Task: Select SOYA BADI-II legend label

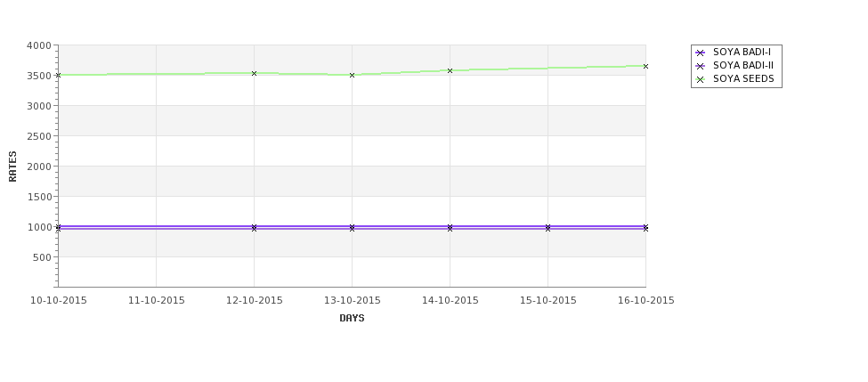Action: pos(743,65)
